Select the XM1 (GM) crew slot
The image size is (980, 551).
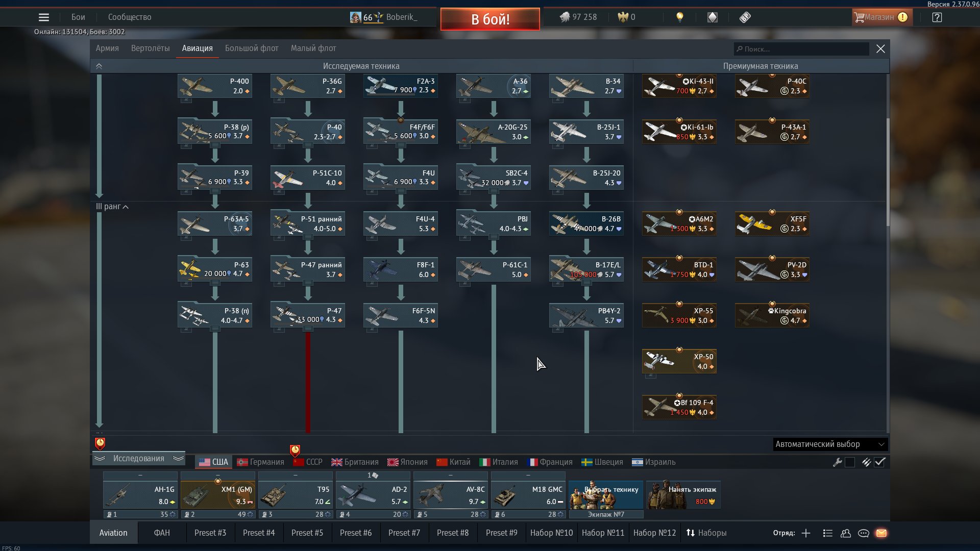tap(218, 495)
